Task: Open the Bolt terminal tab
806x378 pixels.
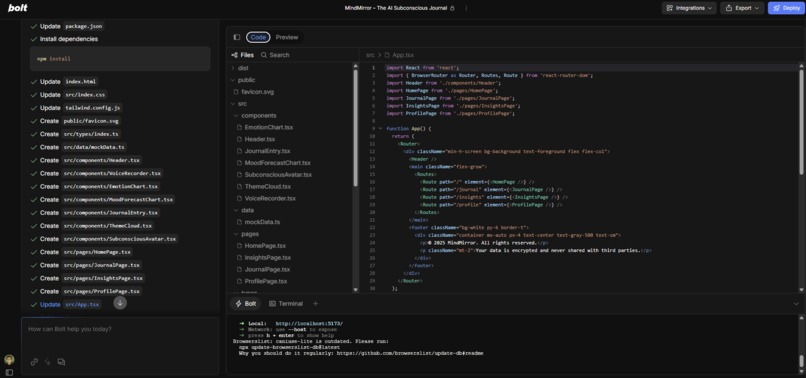Action: 245,304
